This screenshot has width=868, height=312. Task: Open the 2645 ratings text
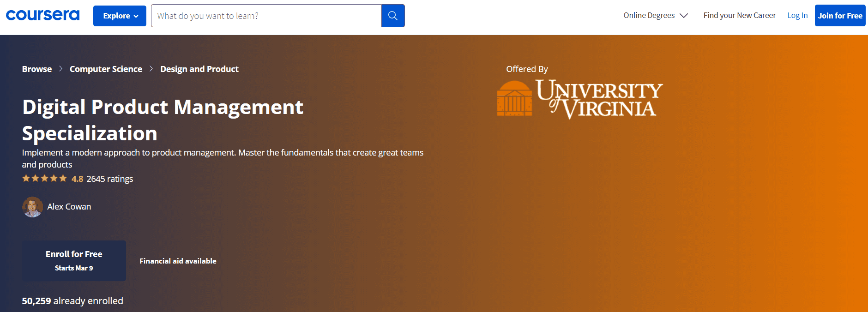click(x=110, y=179)
